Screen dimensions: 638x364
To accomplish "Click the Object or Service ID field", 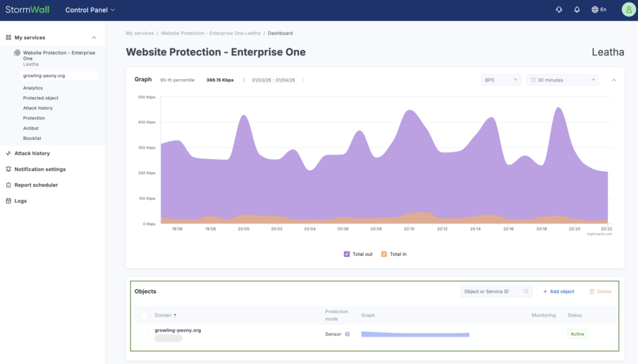I will point(492,291).
